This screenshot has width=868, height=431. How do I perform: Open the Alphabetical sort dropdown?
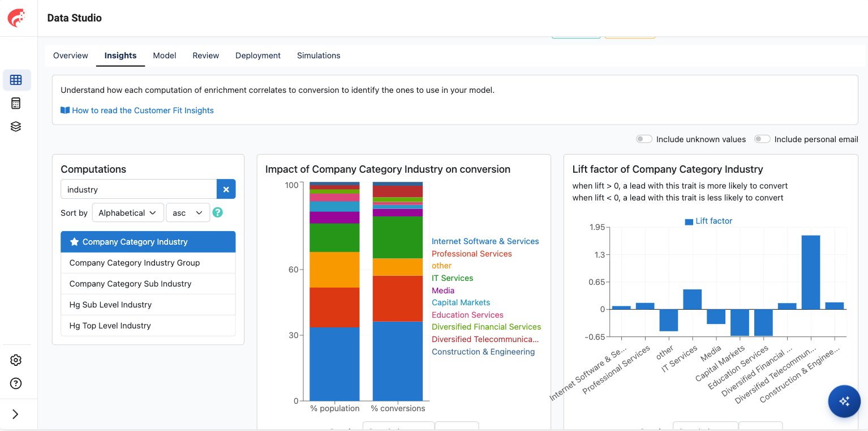pos(128,213)
